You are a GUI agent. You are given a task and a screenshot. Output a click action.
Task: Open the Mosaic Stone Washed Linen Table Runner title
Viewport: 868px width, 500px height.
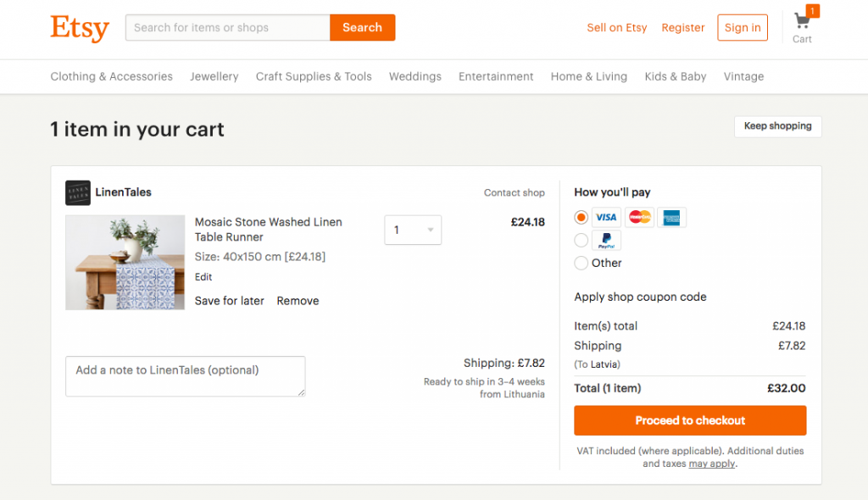point(269,229)
